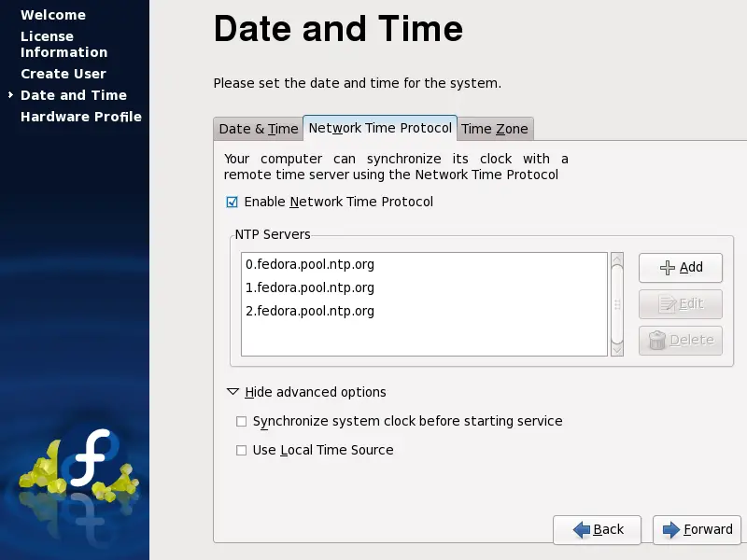Select 1.fedora.pool.ntp.org server row

coord(424,287)
